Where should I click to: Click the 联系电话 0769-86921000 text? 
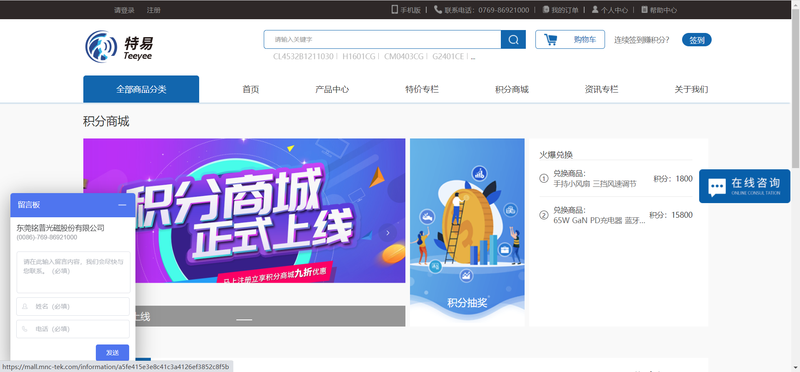[x=487, y=10]
